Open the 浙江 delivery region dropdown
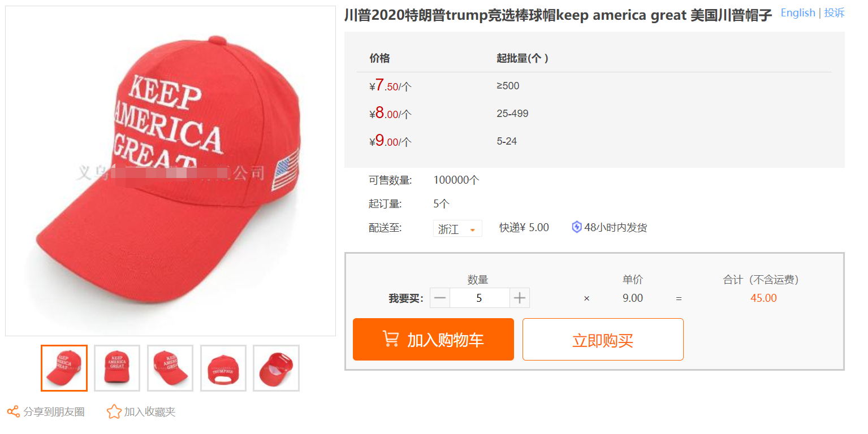Screen dimensions: 868x434 pyautogui.click(x=457, y=228)
